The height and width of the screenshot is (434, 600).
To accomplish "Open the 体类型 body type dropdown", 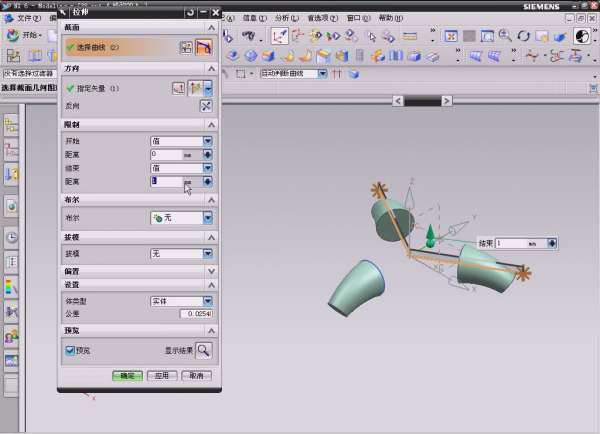I will pyautogui.click(x=208, y=301).
